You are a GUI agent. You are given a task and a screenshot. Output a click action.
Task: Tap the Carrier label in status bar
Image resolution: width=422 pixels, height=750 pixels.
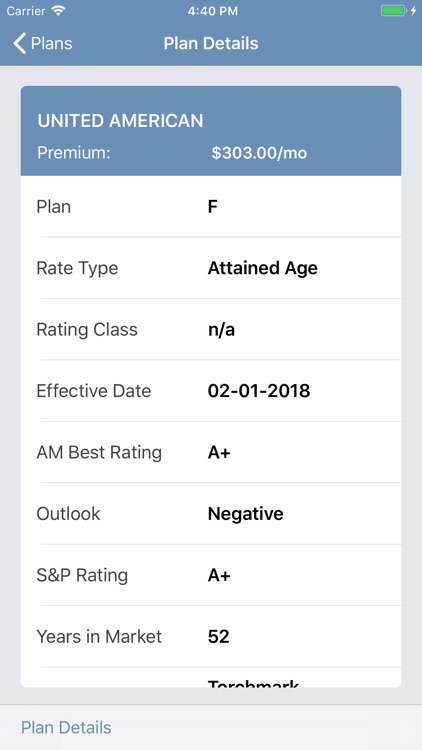(25, 11)
